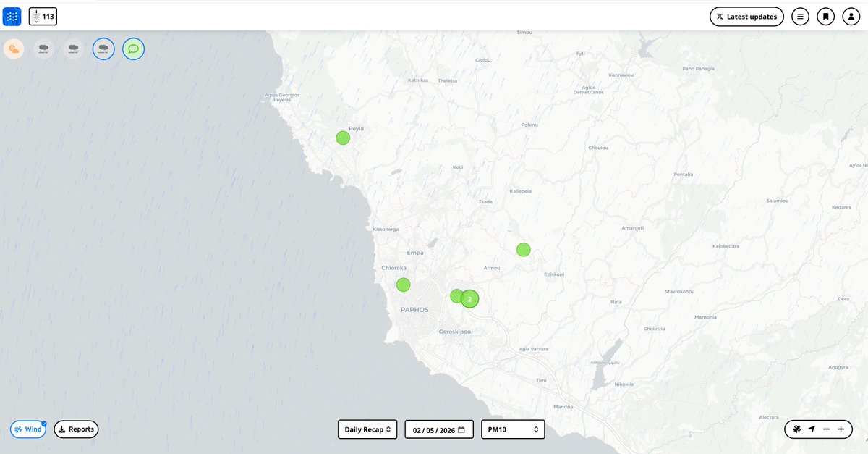Viewport: 868px width, 454px height.
Task: Click the Kathikas map label
Action: point(418,80)
